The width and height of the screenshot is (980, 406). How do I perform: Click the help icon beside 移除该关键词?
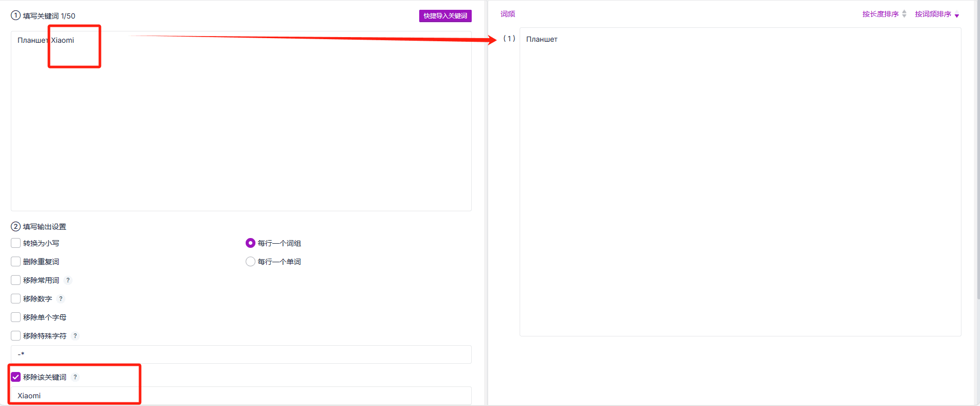click(75, 377)
